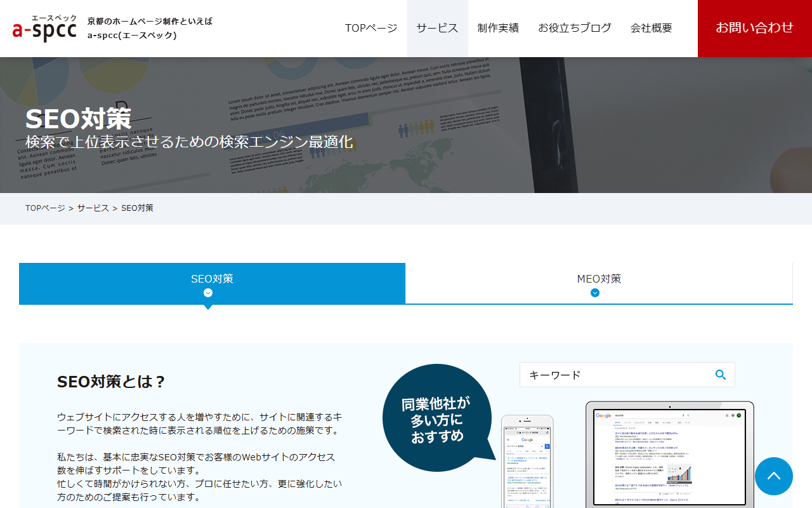Open the サービス menu item
Image resolution: width=812 pixels, height=508 pixels.
437,28
